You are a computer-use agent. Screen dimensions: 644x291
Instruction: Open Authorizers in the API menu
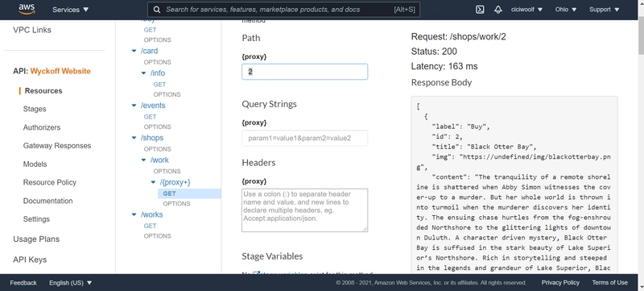[42, 127]
